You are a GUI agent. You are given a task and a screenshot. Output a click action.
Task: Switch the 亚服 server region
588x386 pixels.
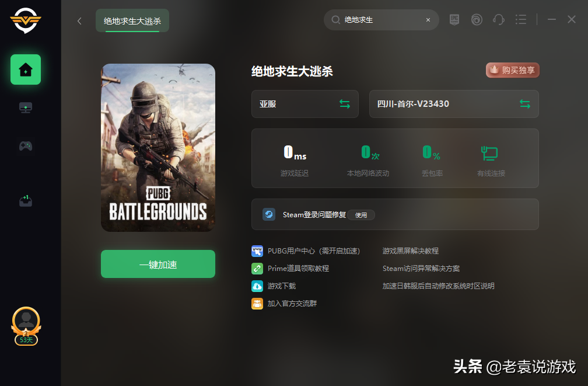point(345,104)
